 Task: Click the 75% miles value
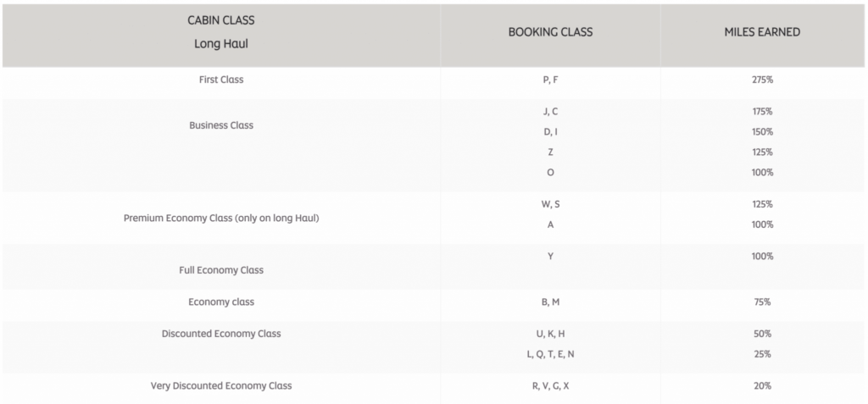[761, 302]
